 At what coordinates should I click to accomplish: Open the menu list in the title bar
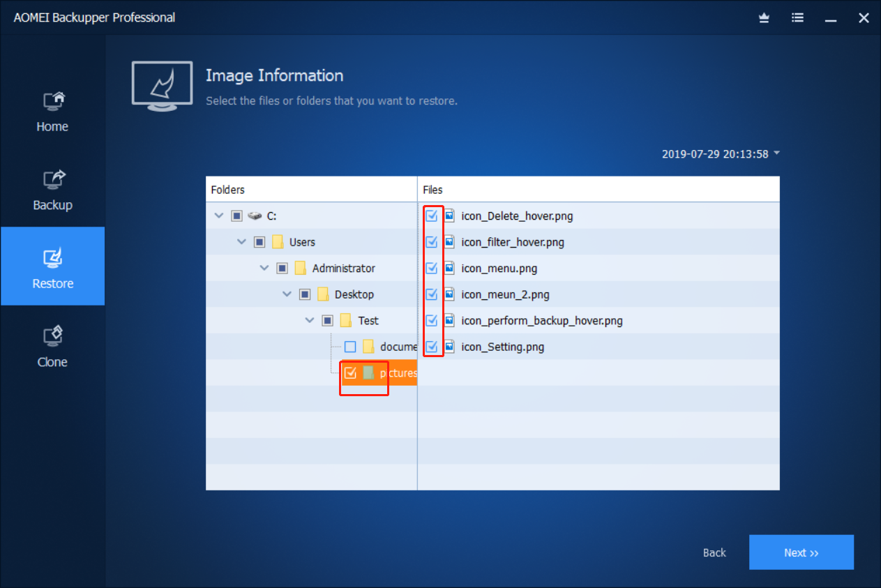(797, 17)
